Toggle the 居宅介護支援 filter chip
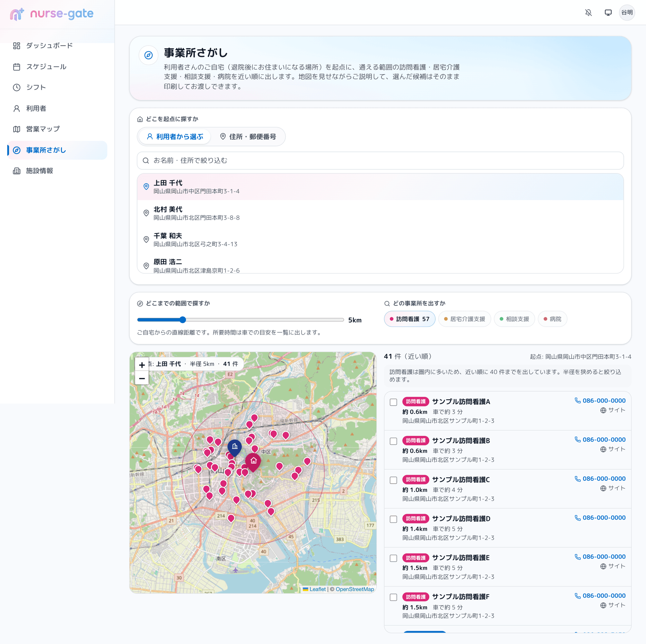This screenshot has width=646, height=644. 464,319
